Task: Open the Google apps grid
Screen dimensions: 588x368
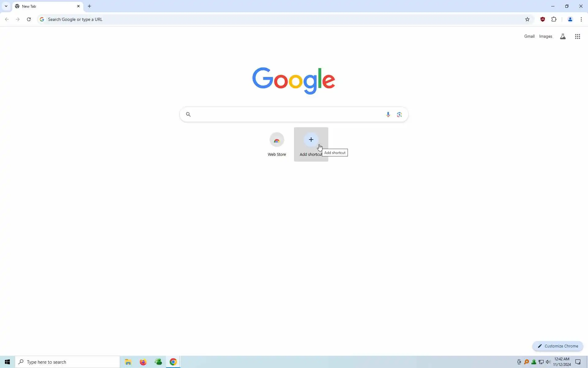Action: coord(577,36)
